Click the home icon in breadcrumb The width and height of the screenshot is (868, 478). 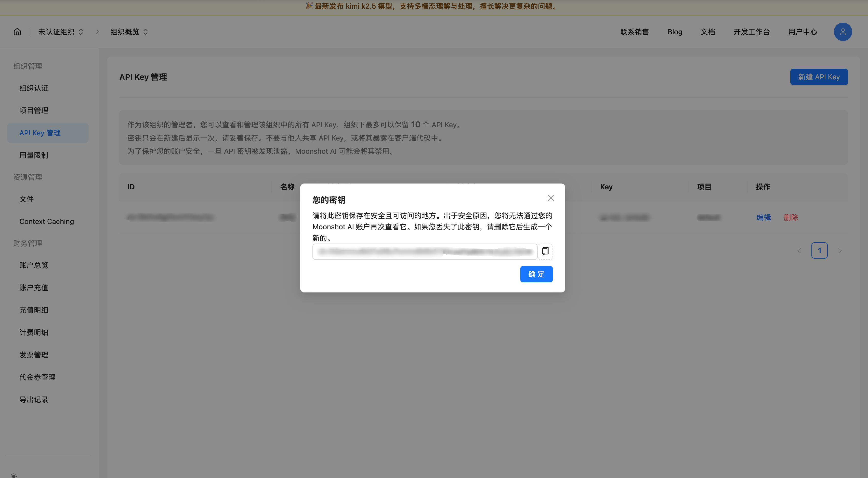coord(17,32)
